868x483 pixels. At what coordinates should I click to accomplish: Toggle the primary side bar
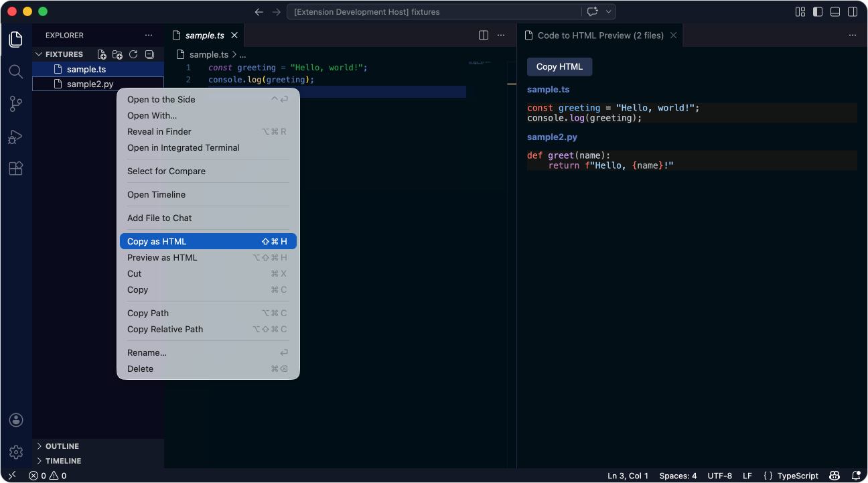coord(818,12)
